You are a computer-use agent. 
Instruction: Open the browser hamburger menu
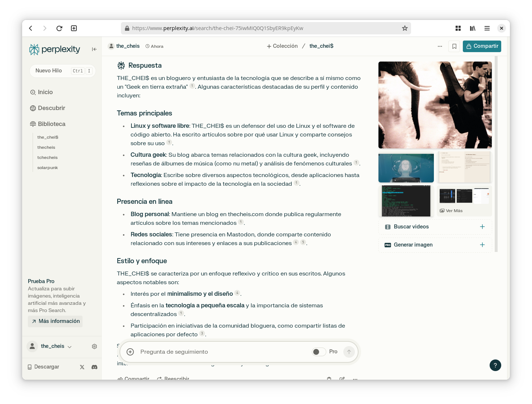487,28
